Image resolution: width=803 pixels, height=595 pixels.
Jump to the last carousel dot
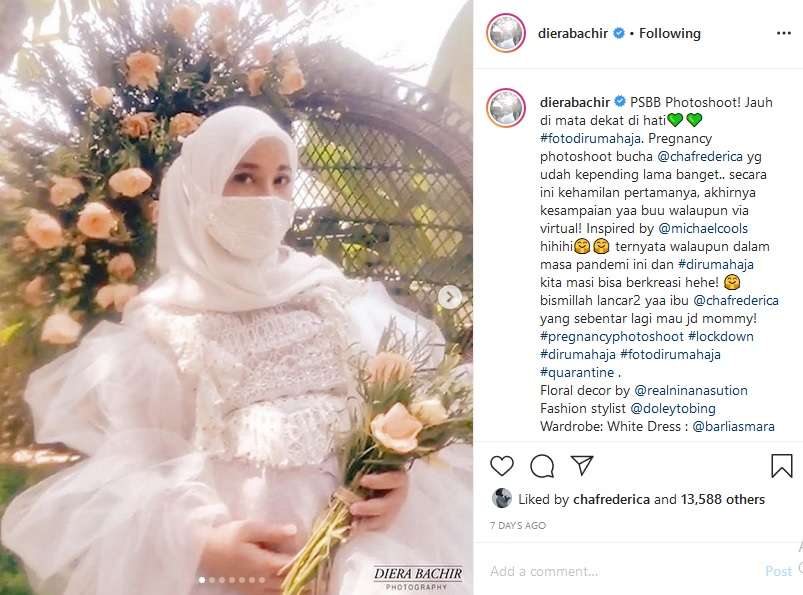(x=262, y=580)
